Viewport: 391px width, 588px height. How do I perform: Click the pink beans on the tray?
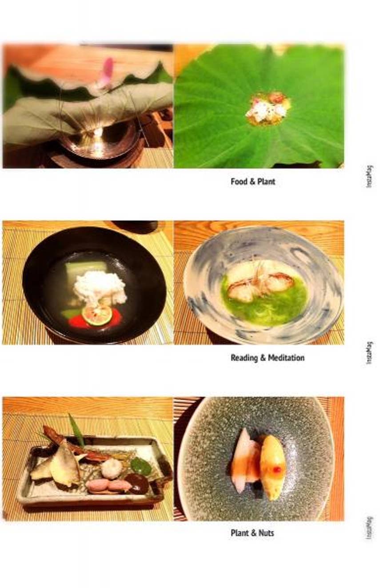coord(108,485)
